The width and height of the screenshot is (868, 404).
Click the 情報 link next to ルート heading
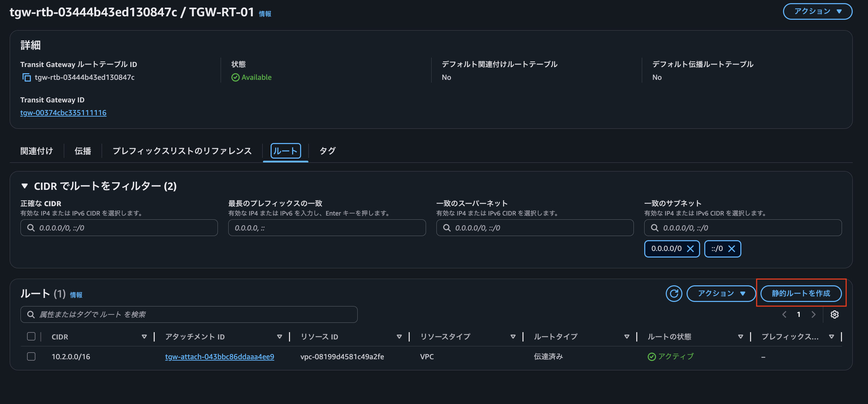(76, 295)
